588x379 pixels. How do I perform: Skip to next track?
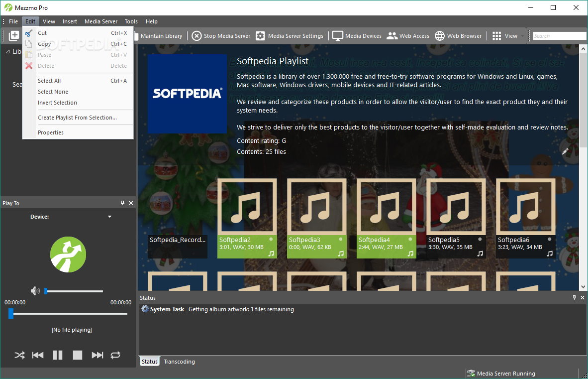[x=98, y=355]
